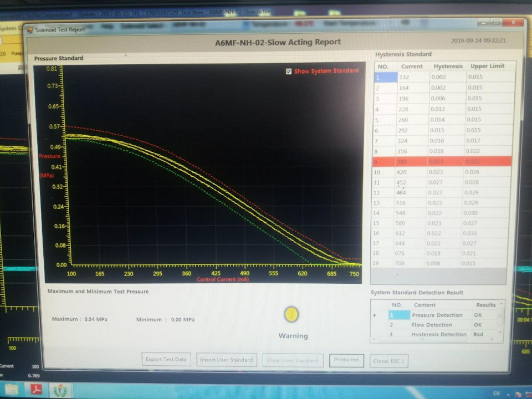This screenshot has height=399, width=532.
Task: Select hysteresis row with current 612
Action: click(x=439, y=233)
